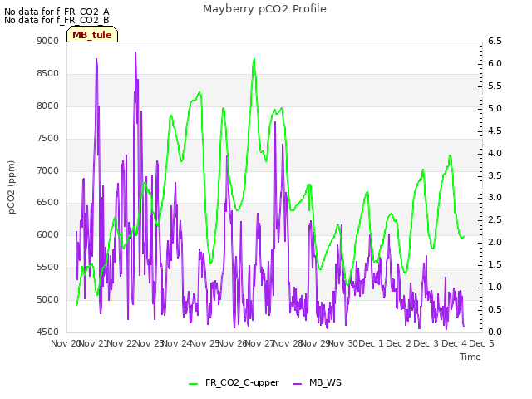Click the green peak near Nov 26

click(x=254, y=59)
